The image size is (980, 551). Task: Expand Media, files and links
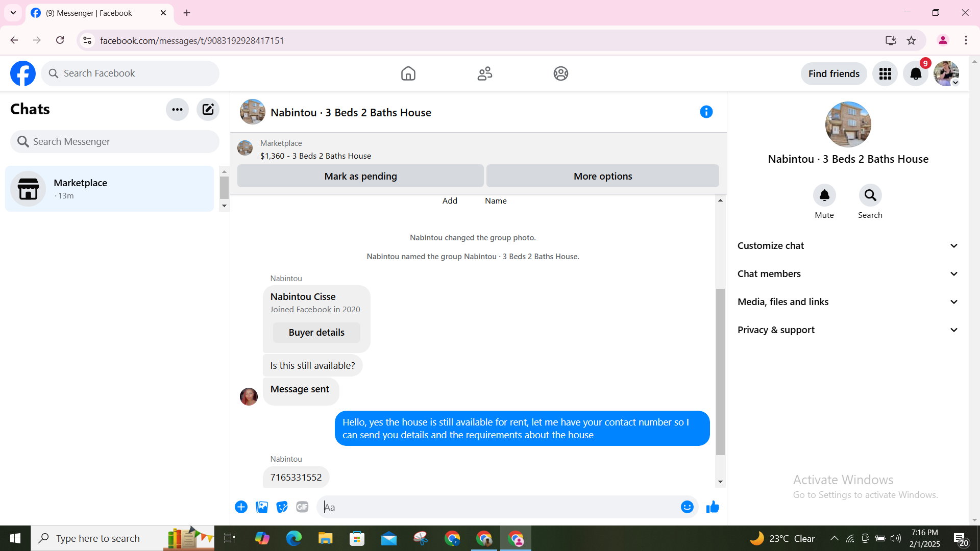coord(848,302)
